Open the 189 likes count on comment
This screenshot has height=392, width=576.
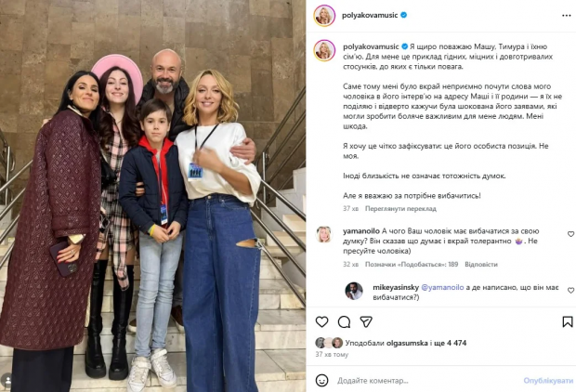point(412,264)
